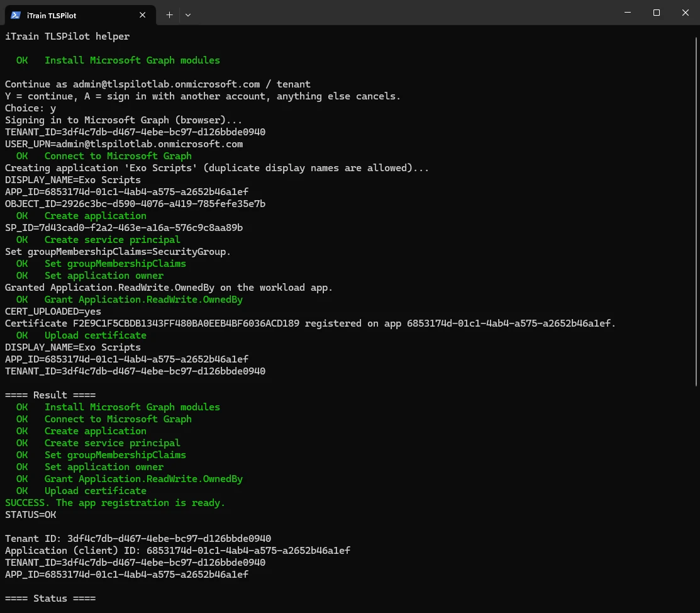The width and height of the screenshot is (700, 613).
Task: Maximize the terminal window
Action: pos(656,13)
